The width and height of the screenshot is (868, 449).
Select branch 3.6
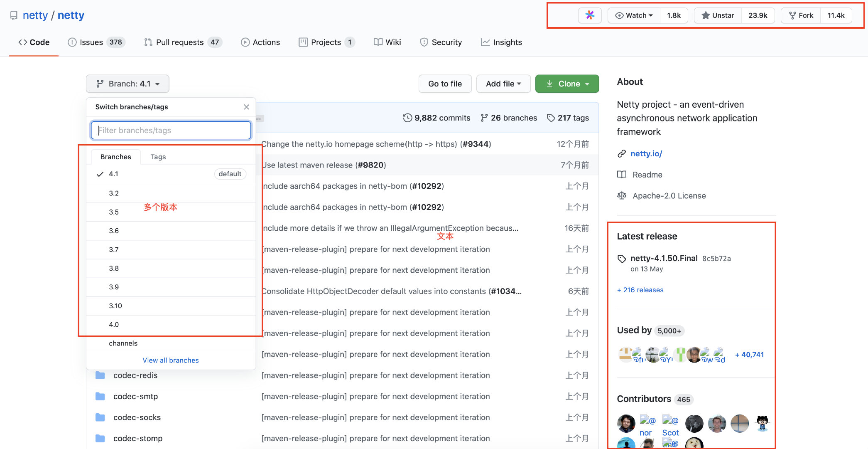point(171,231)
